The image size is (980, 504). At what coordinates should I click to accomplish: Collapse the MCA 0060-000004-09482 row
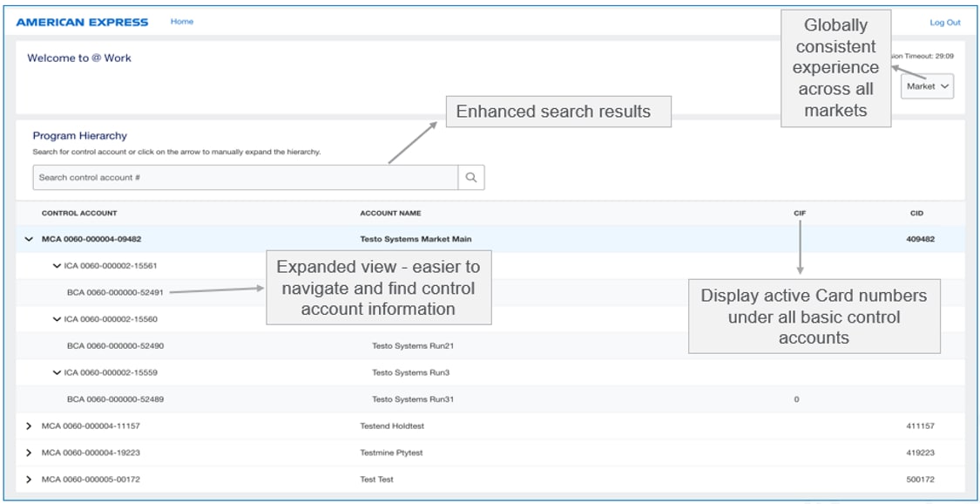[30, 239]
